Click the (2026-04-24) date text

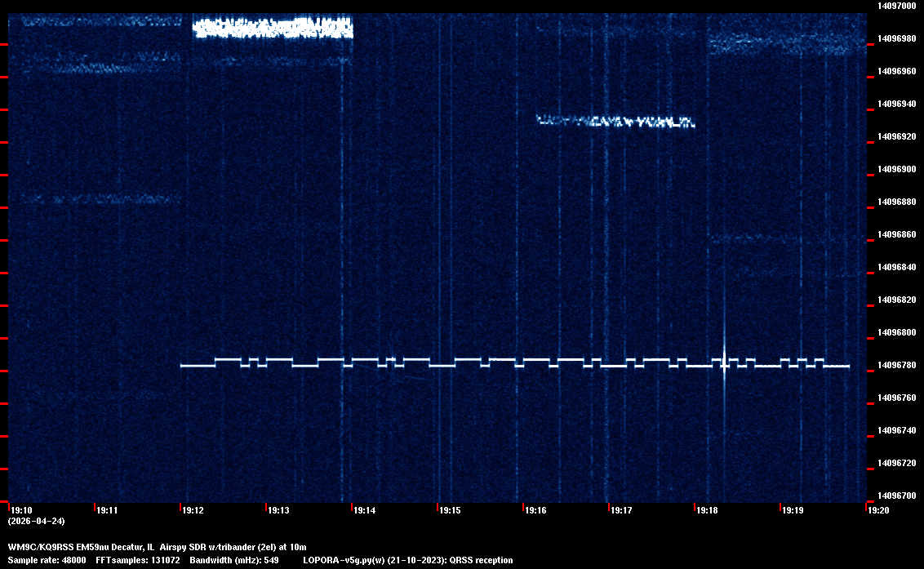point(37,521)
